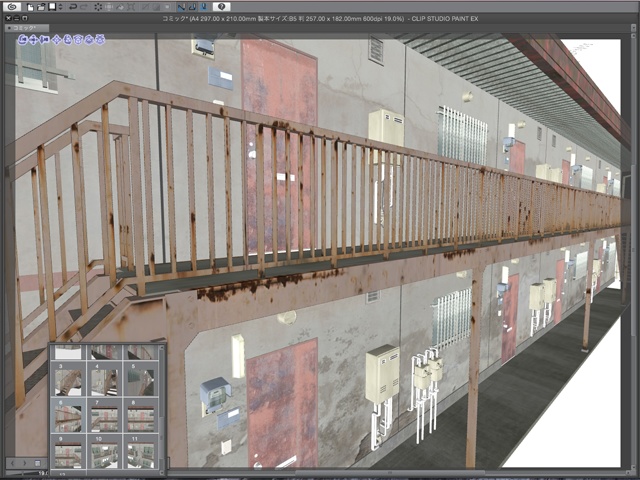Choose camera angle preset thumbnail 3
Screen dimensions: 640x480
68,379
